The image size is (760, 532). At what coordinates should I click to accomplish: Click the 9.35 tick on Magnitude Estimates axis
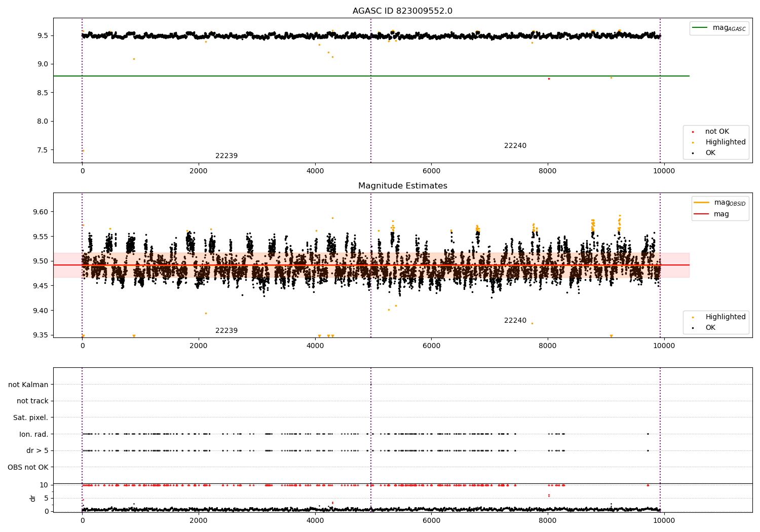(x=41, y=335)
